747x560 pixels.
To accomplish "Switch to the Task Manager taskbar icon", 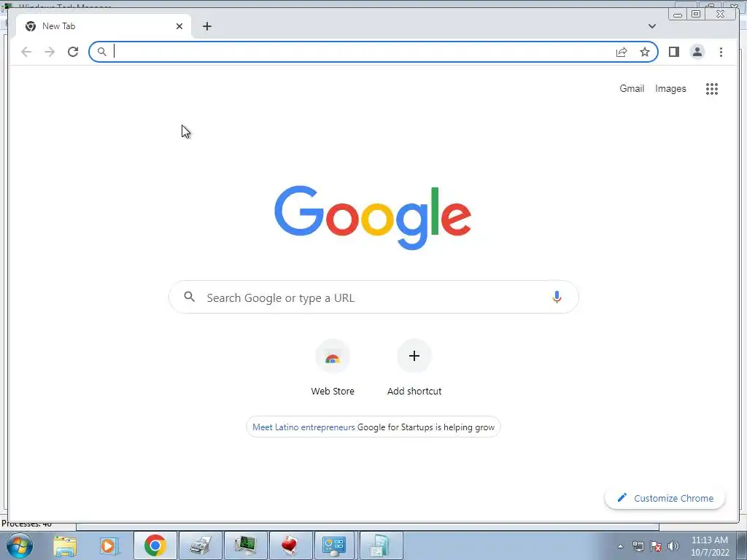I will [245, 545].
